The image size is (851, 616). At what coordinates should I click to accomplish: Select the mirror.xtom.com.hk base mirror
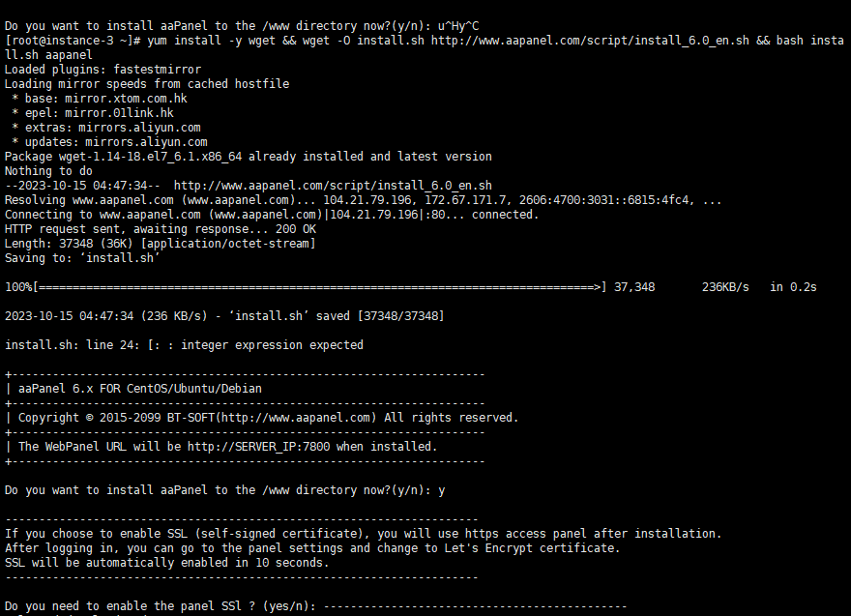(x=119, y=99)
